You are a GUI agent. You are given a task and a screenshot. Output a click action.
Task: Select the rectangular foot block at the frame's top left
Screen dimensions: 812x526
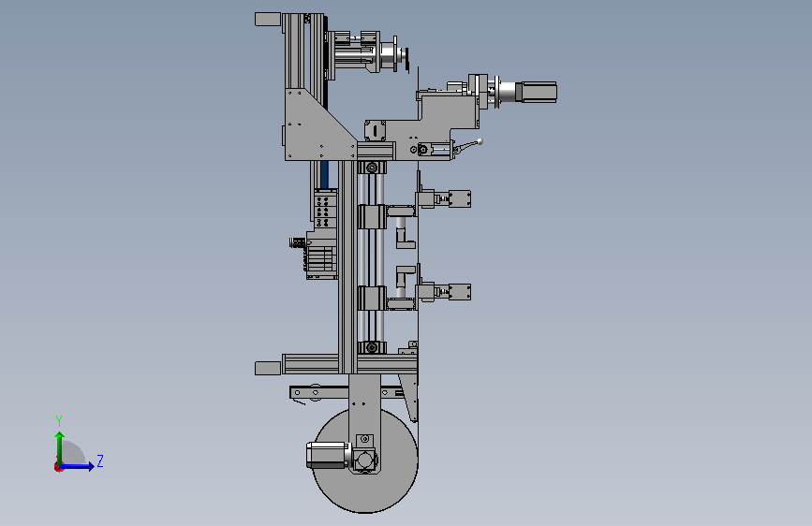tap(268, 19)
